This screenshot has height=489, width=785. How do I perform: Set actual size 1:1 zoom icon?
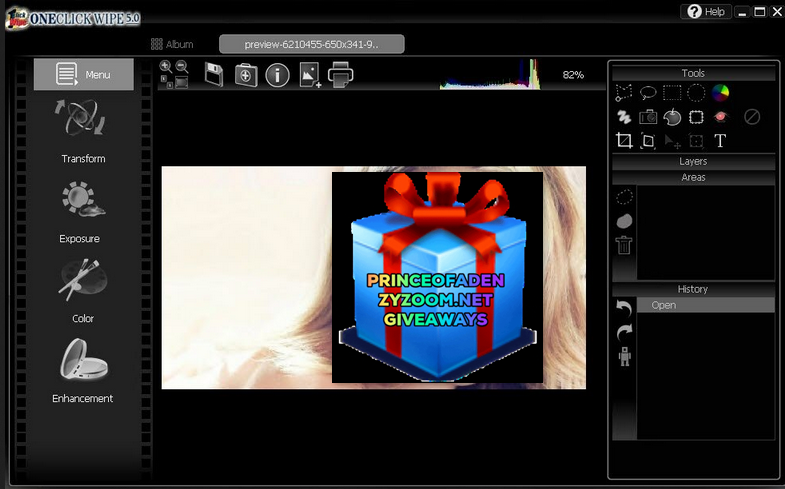coord(166,82)
